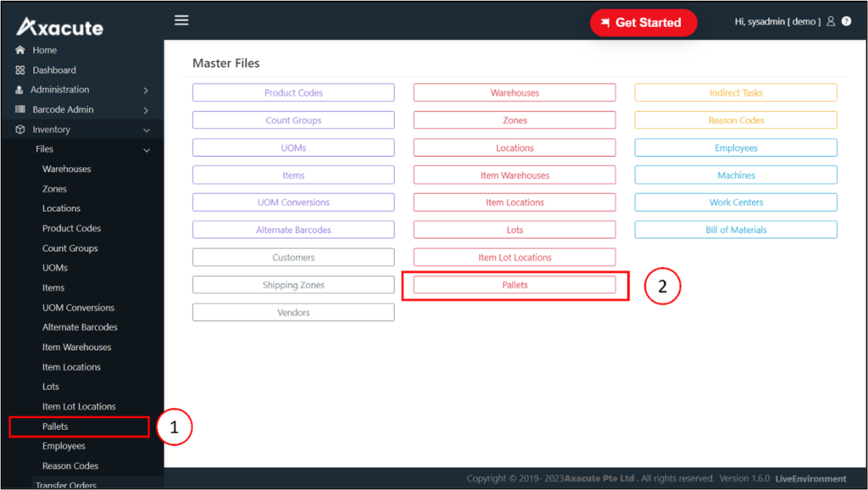The image size is (868, 490).
Task: Open Reason Codes master file button
Action: (736, 120)
